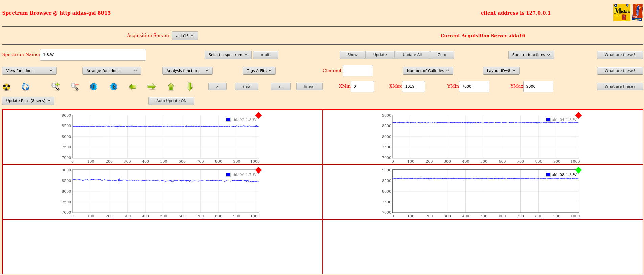Screen dimensions: 644x275
Task: Click the yellow radiation hazard icon
Action: [6, 87]
